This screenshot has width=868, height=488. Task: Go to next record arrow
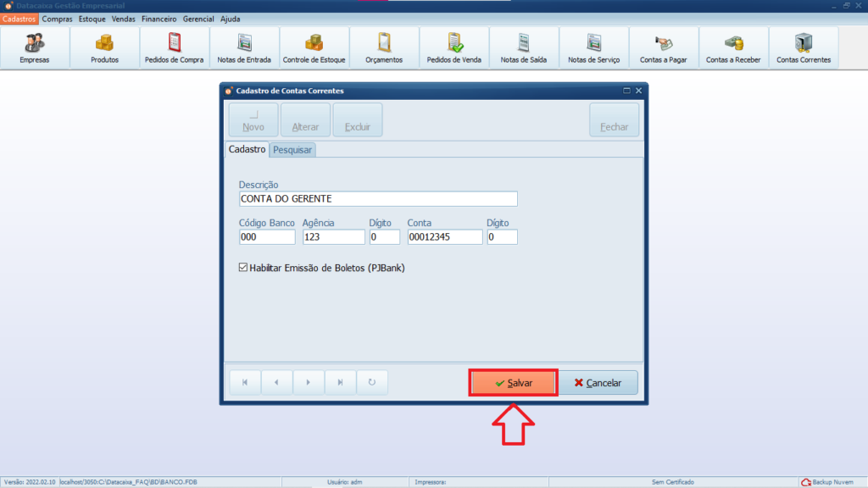click(x=309, y=382)
